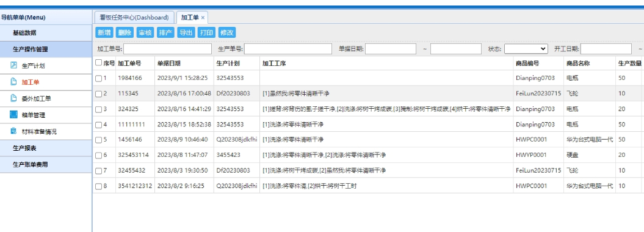Expand the 生产账单费用 menu section
Image resolution: width=644 pixels, height=232 pixels.
[x=46, y=164]
